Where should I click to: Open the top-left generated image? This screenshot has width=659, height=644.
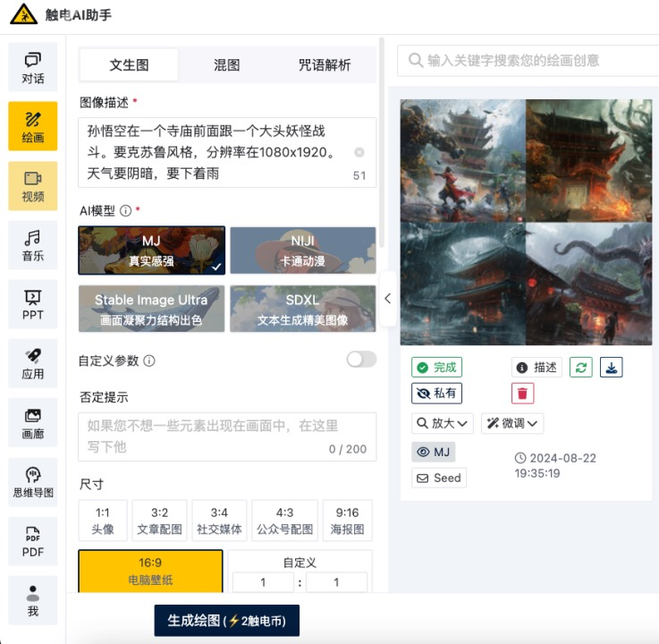tap(462, 160)
